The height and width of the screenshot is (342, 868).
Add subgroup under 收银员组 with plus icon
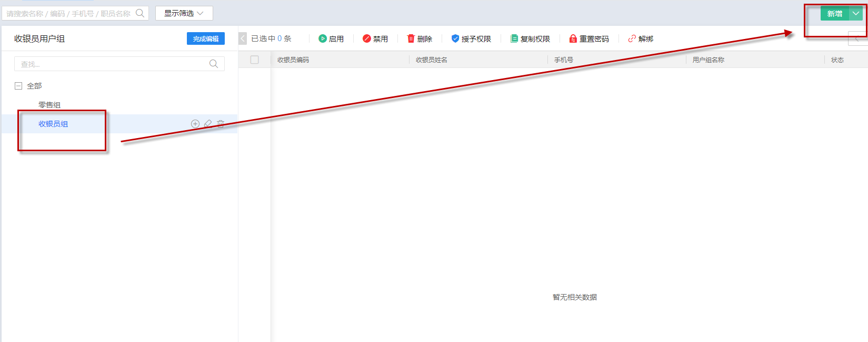click(195, 124)
